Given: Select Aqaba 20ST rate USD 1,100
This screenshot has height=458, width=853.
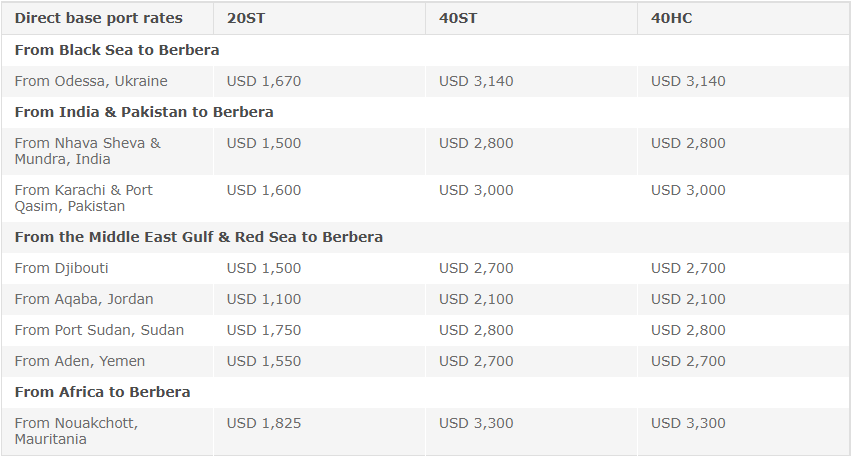Looking at the screenshot, I should (x=264, y=299).
